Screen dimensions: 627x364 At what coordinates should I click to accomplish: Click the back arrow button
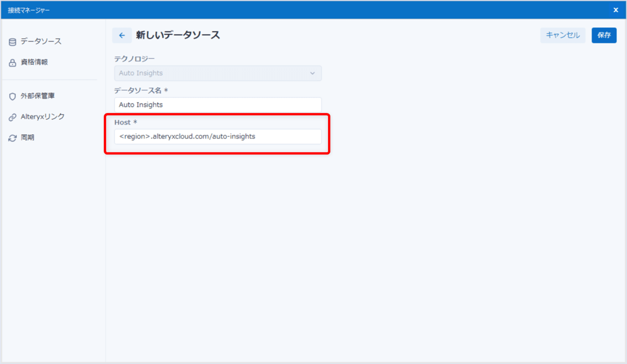[x=122, y=35]
